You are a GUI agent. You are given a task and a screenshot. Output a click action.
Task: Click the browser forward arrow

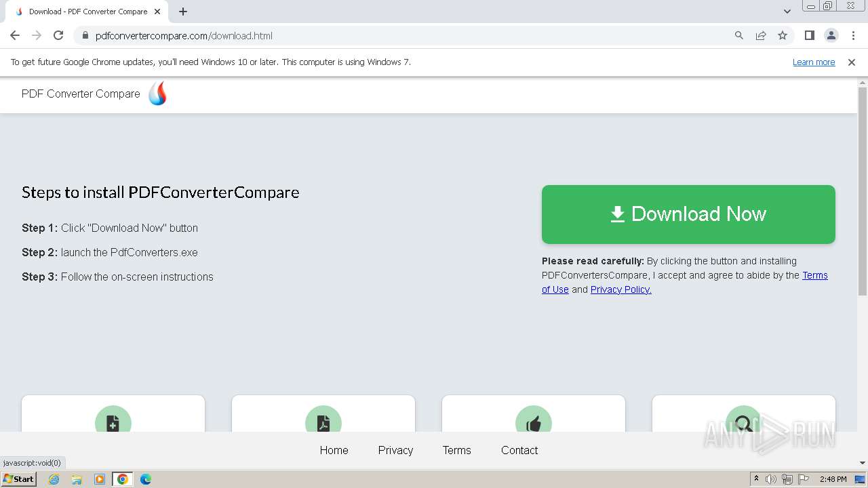tap(37, 35)
